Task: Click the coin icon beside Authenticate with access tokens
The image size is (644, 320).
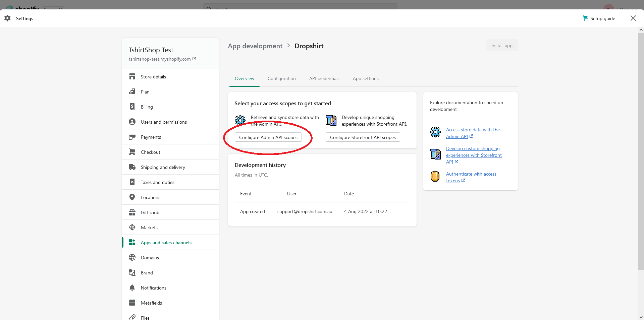Action: tap(435, 176)
